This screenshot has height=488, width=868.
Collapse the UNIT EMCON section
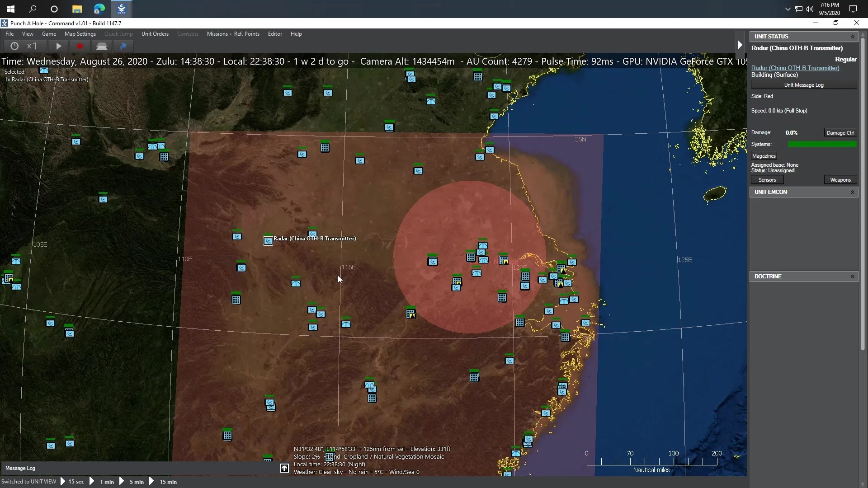pos(853,192)
